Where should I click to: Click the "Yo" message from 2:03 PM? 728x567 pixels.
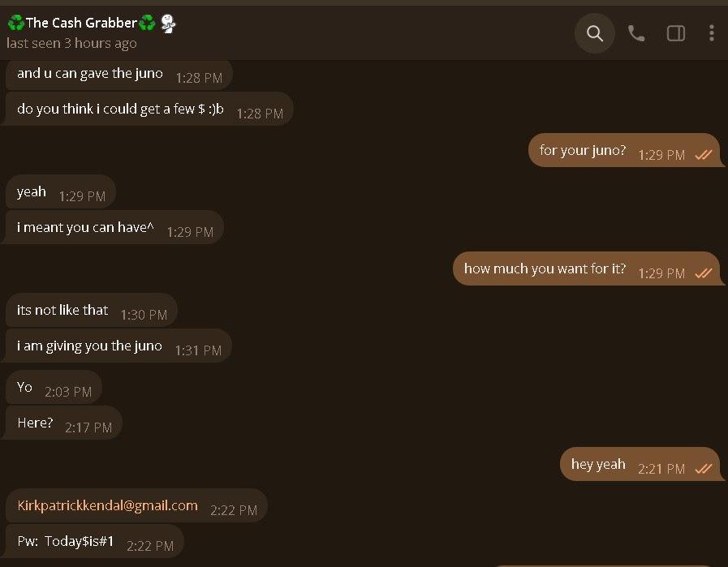click(x=25, y=388)
